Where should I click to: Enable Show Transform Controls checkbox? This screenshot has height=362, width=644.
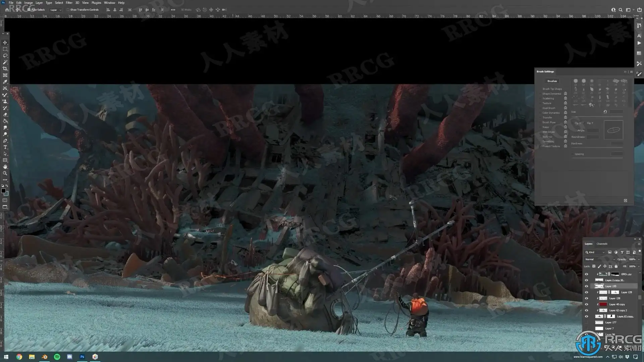[x=68, y=10]
